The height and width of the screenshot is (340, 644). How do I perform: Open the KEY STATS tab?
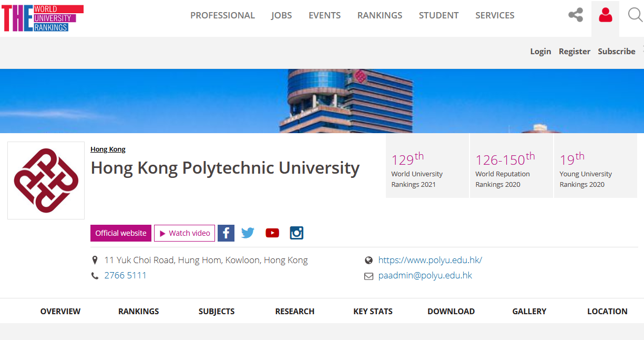click(x=373, y=311)
